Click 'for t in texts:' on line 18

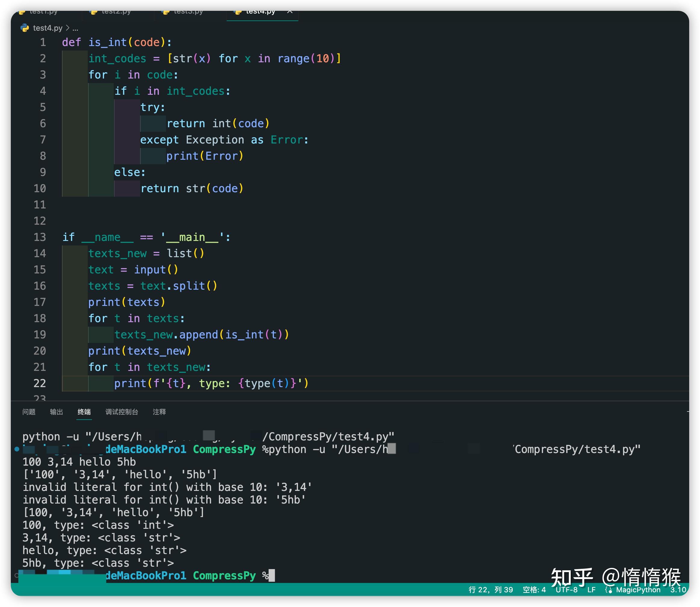pyautogui.click(x=136, y=319)
